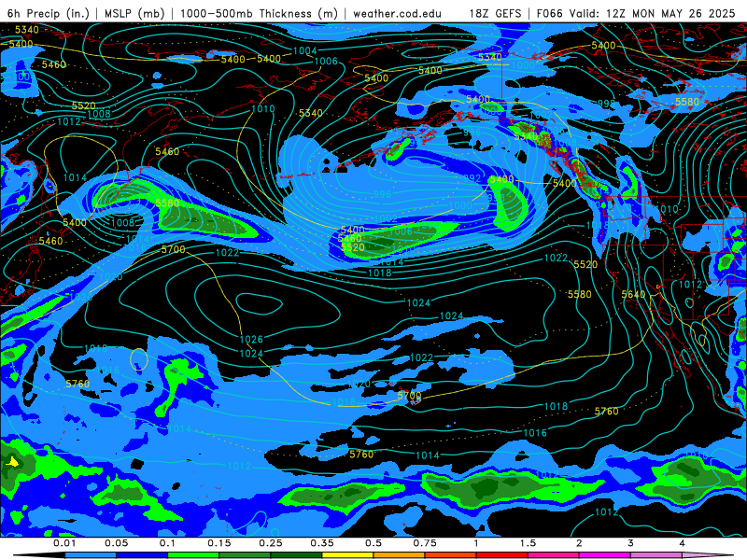Screen dimensions: 747x560
Task: Click the violet 3 inch legend swatch
Action: click(x=656, y=555)
